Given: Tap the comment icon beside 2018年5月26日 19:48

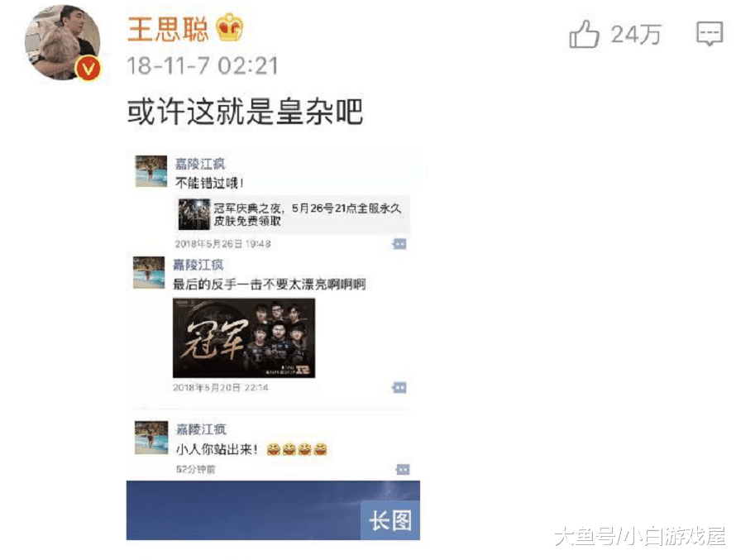Looking at the screenshot, I should point(399,244).
